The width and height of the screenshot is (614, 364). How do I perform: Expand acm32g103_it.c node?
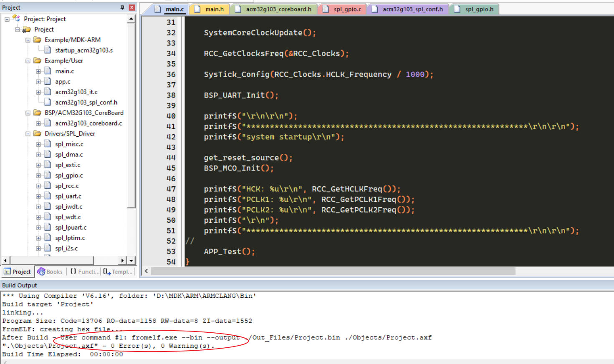point(38,92)
